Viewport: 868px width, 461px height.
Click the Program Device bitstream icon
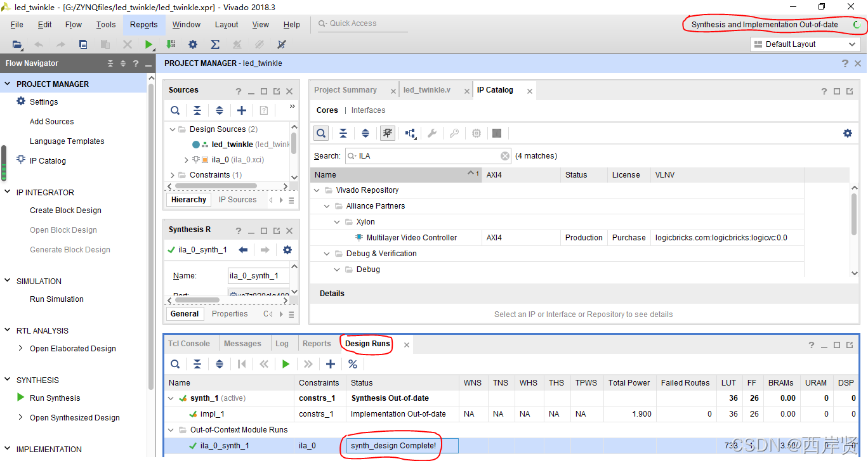pyautogui.click(x=171, y=44)
